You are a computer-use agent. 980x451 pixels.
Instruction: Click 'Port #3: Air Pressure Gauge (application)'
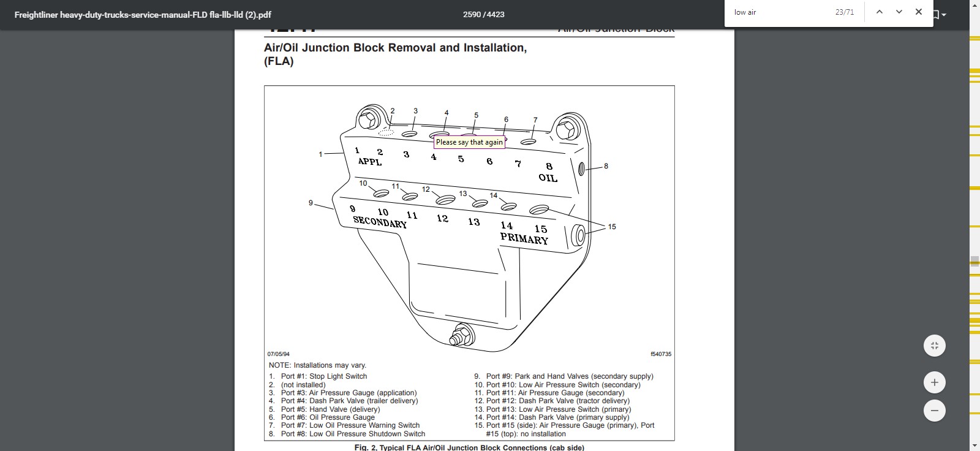[349, 393]
